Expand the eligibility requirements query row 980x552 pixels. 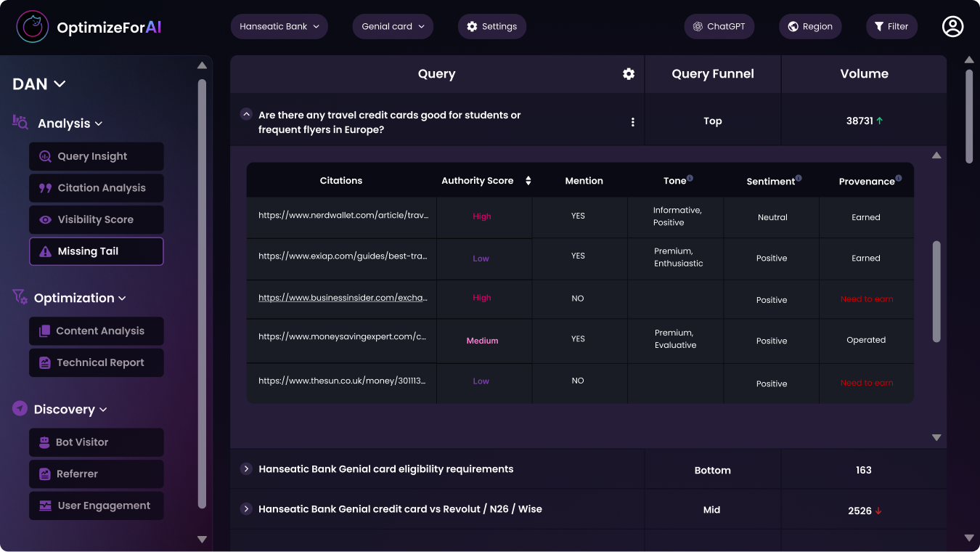pyautogui.click(x=246, y=469)
